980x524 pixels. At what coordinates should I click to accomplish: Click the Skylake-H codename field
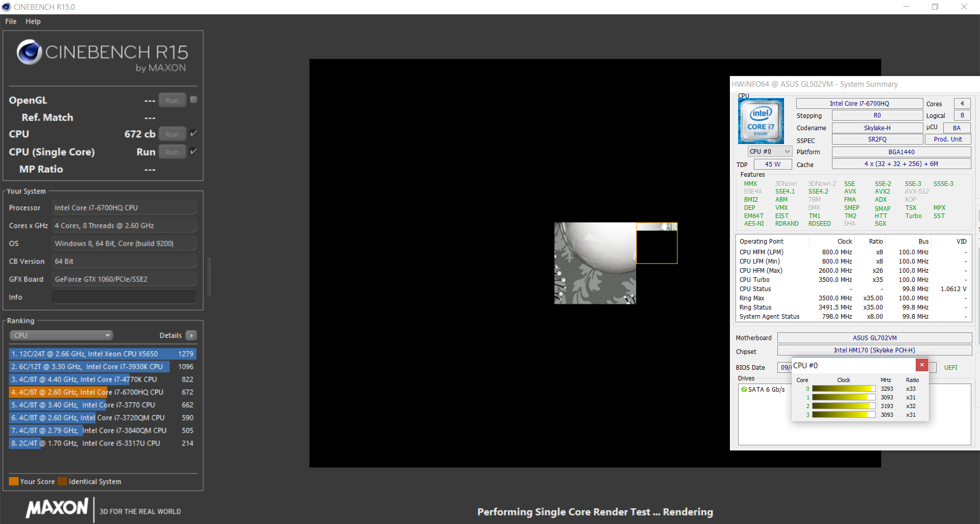(877, 128)
